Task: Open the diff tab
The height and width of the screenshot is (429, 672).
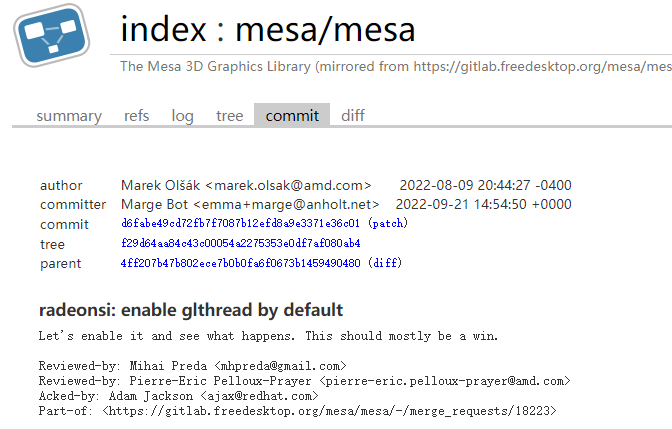Action: [353, 116]
